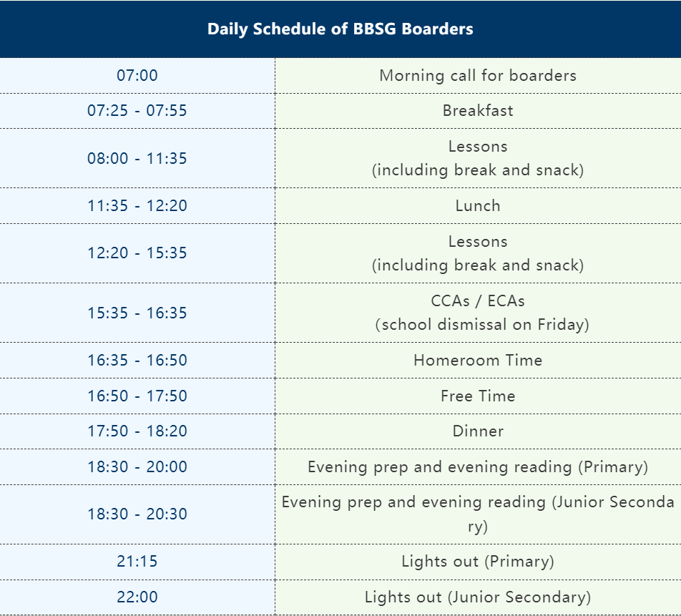This screenshot has height=616, width=681.
Task: Select the 11:35 - 12:20 time slot
Action: point(137,206)
